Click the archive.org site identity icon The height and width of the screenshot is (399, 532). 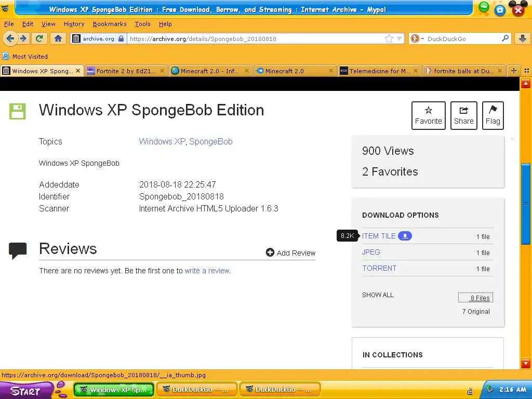click(76, 38)
